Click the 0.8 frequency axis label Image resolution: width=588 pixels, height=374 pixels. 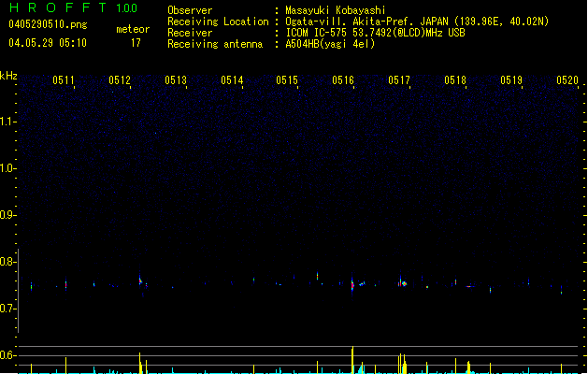(7, 262)
